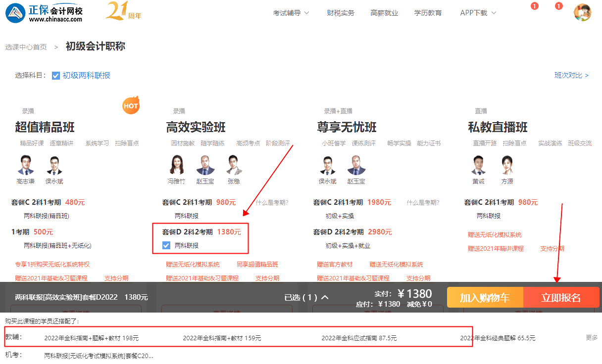Viewport: 602px width, 364px height.
Task: Click the 加入购物车 button
Action: tap(485, 298)
